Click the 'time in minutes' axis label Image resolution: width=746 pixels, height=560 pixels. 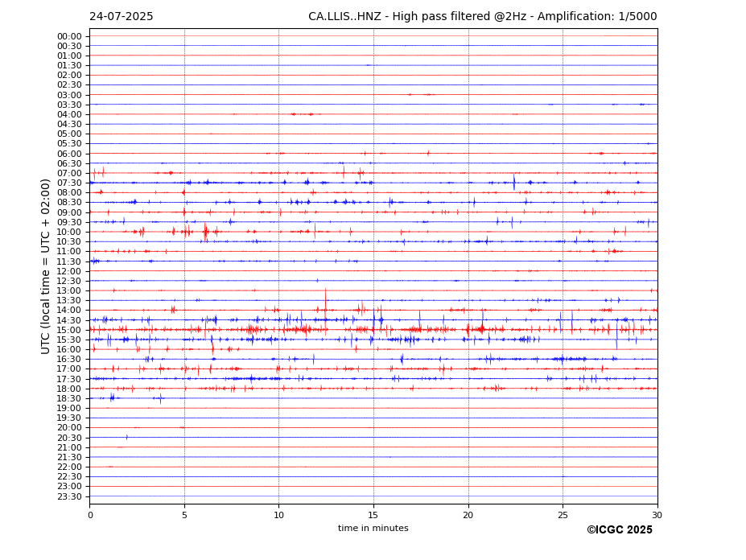(x=373, y=528)
